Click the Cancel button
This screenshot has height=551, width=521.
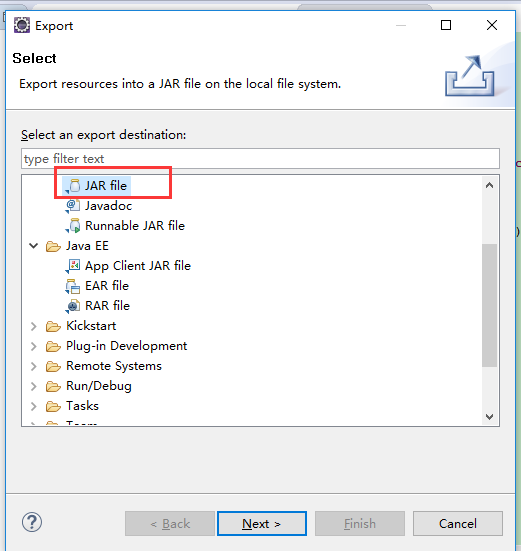pos(458,524)
